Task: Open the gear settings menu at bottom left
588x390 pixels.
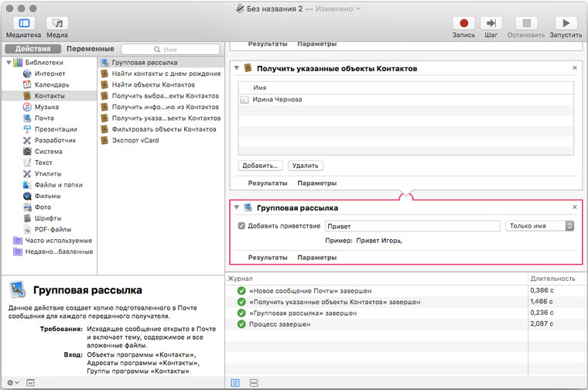Action: click(11, 382)
